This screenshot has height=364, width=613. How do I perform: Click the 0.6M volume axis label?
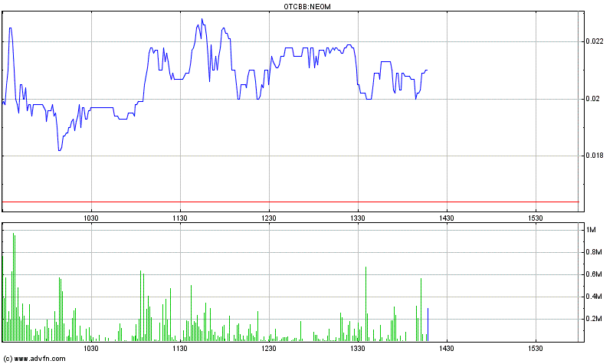593,274
